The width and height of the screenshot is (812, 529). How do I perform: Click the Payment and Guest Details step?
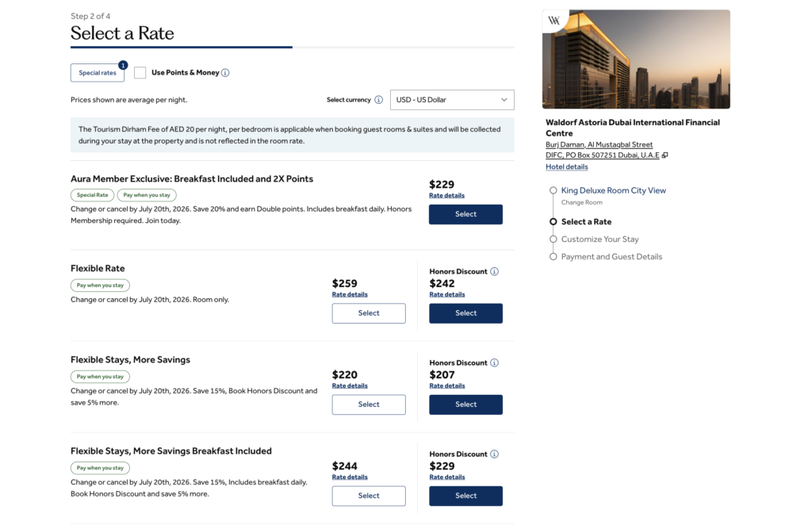click(611, 257)
